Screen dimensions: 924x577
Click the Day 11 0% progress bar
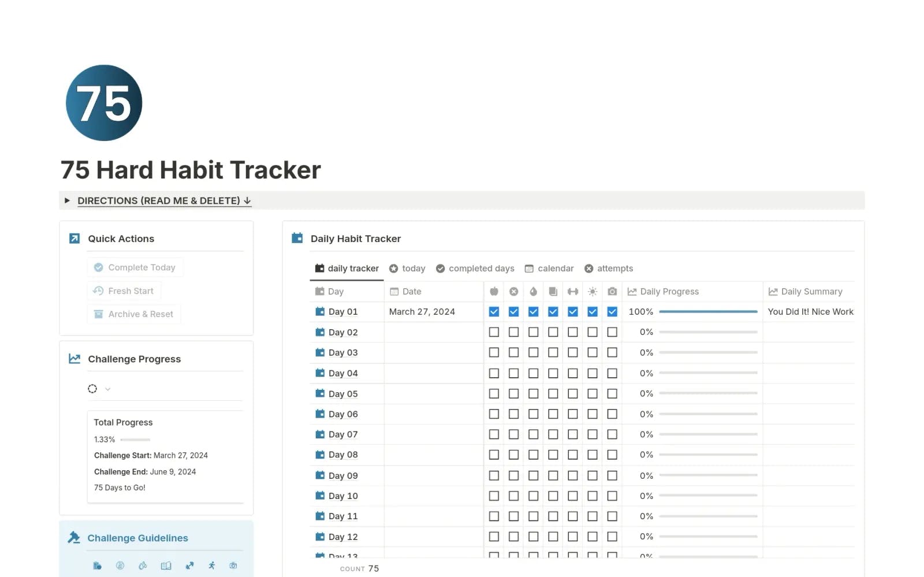[x=708, y=516]
